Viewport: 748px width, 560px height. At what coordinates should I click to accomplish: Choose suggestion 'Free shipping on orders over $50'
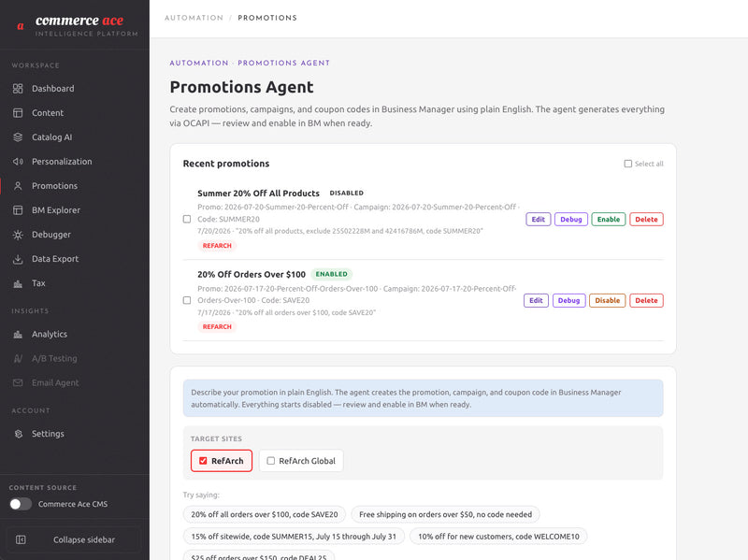point(446,515)
